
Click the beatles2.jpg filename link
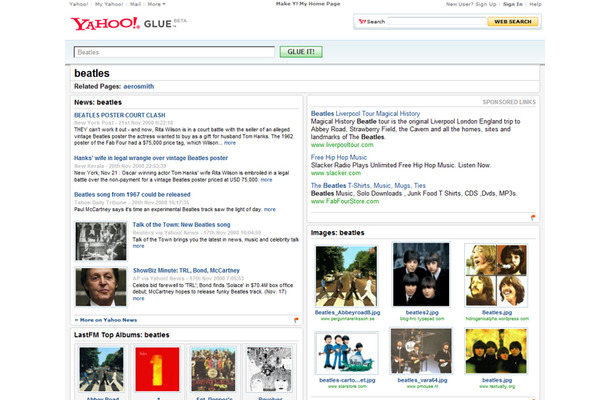click(422, 312)
